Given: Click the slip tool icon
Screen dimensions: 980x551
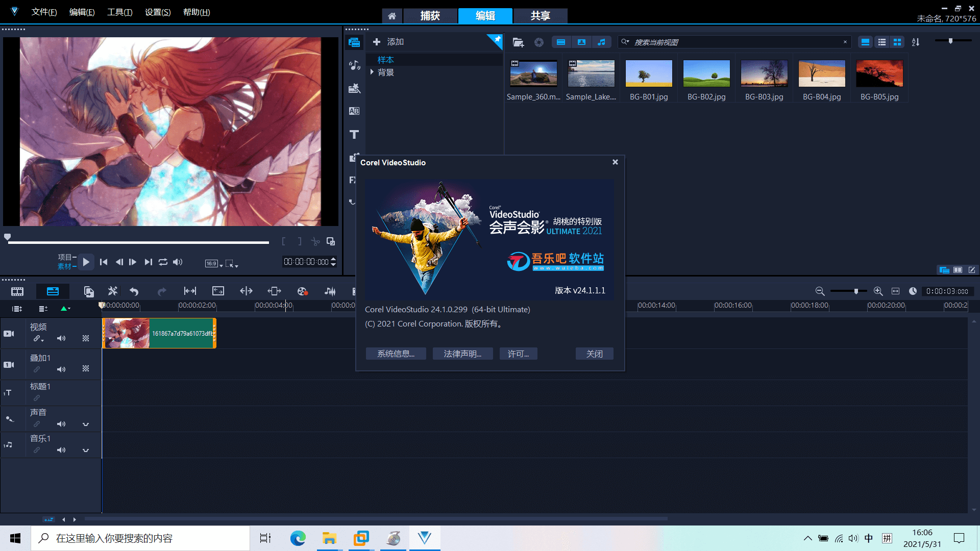Looking at the screenshot, I should pyautogui.click(x=190, y=291).
